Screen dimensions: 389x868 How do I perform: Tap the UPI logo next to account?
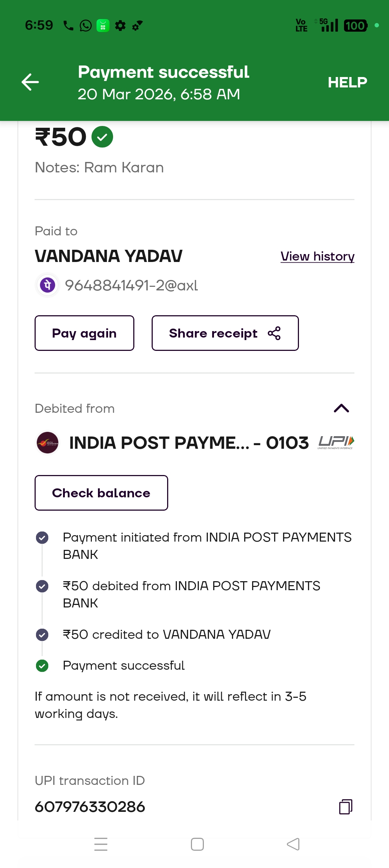click(336, 442)
